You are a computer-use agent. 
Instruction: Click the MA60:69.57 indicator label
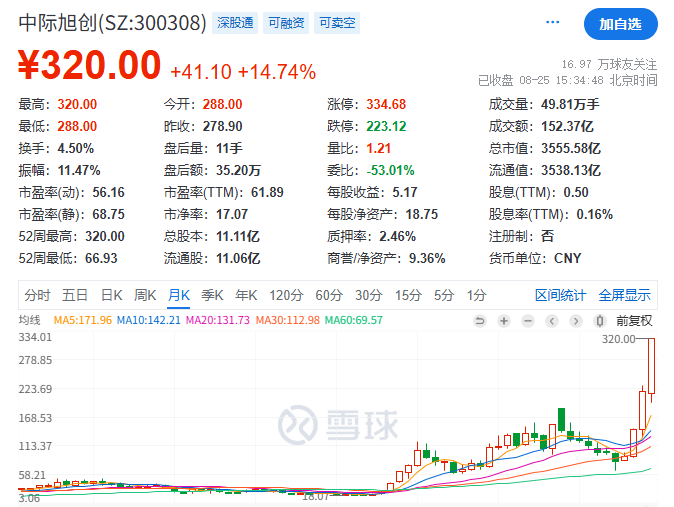tap(354, 320)
